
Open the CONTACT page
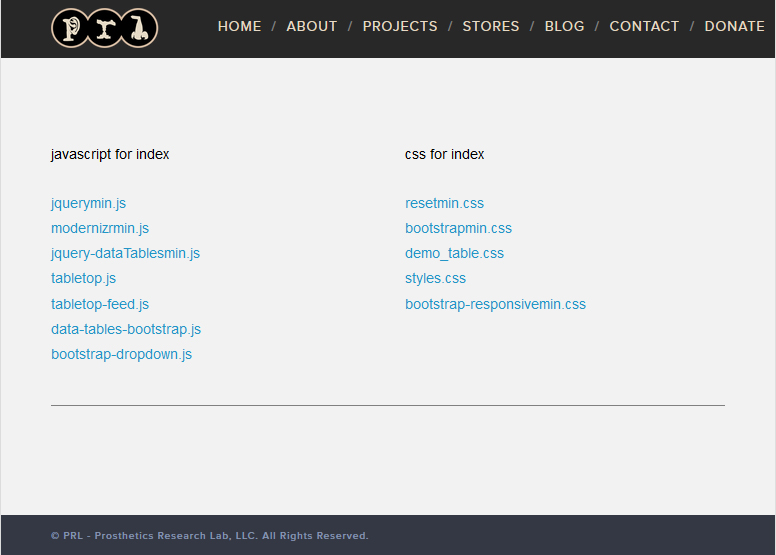pos(644,26)
